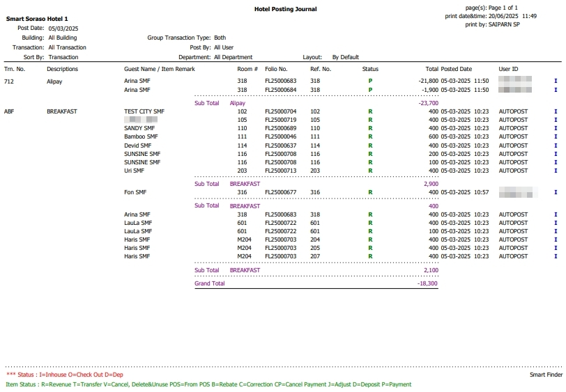Click the I status marker in Fon SMF row

(556, 192)
